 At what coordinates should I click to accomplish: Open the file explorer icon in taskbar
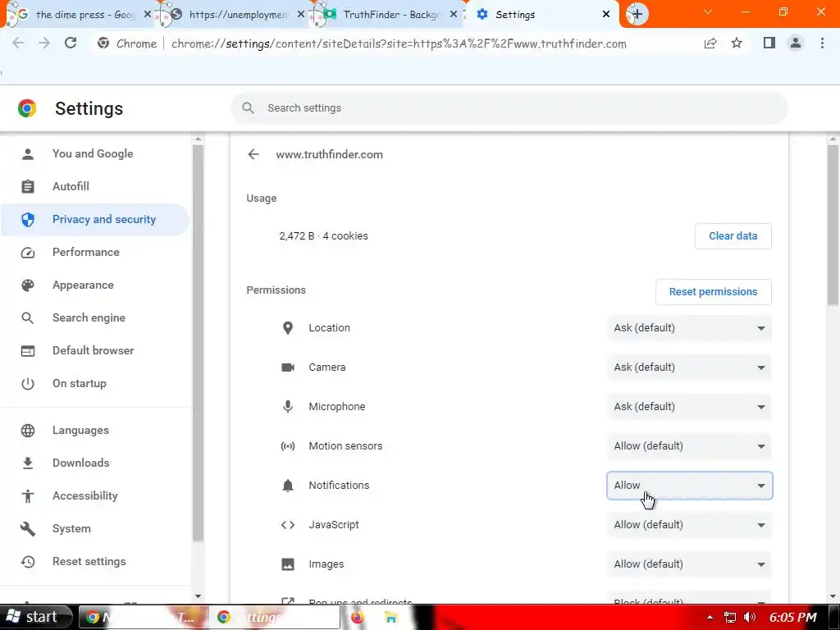pos(391,617)
